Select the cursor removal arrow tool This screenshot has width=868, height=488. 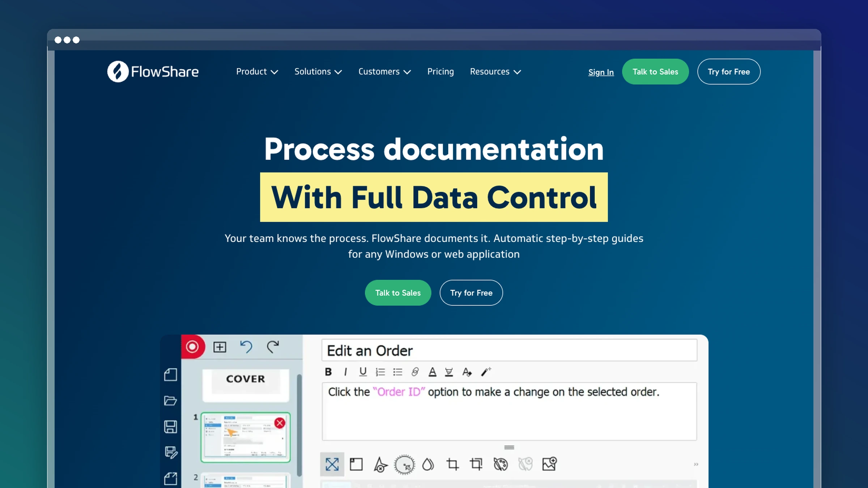click(380, 465)
